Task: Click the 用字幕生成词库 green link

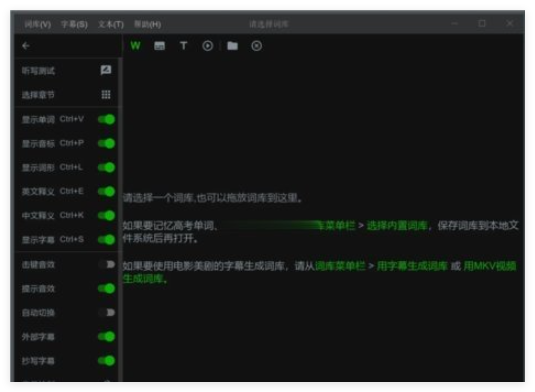Action: pos(412,266)
